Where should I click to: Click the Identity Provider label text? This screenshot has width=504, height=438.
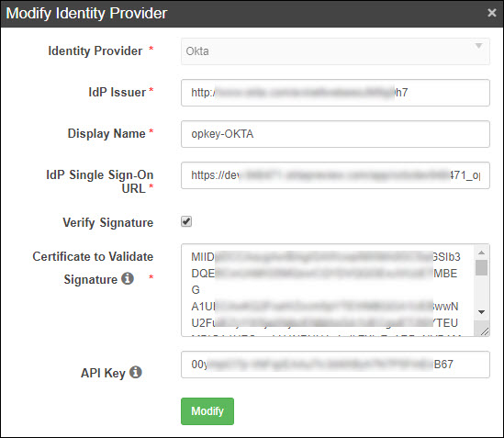[x=95, y=51]
